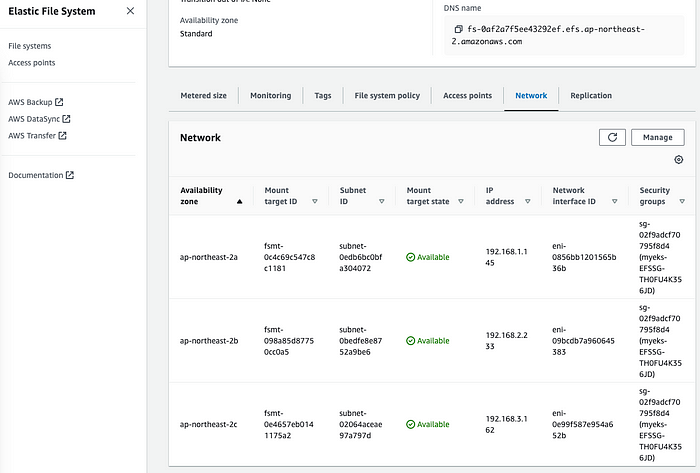Screen dimensions: 700x473
Task: Click network interface eni-0e99f587e954a652b
Action: pos(583,424)
